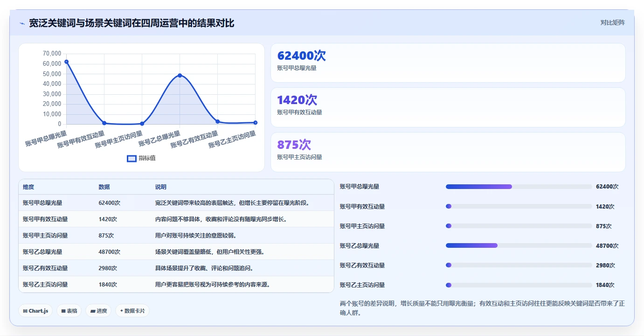
Task: Select the 62400次 stat card
Action: pos(448,63)
